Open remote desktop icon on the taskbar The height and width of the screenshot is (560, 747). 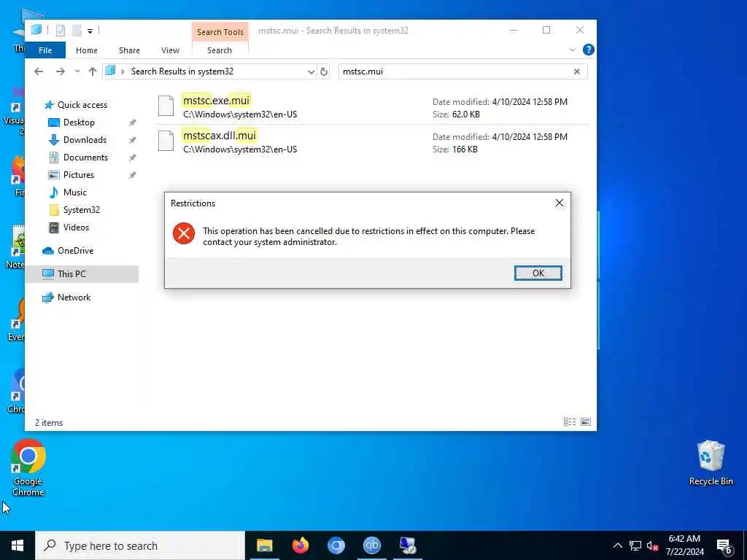407,545
